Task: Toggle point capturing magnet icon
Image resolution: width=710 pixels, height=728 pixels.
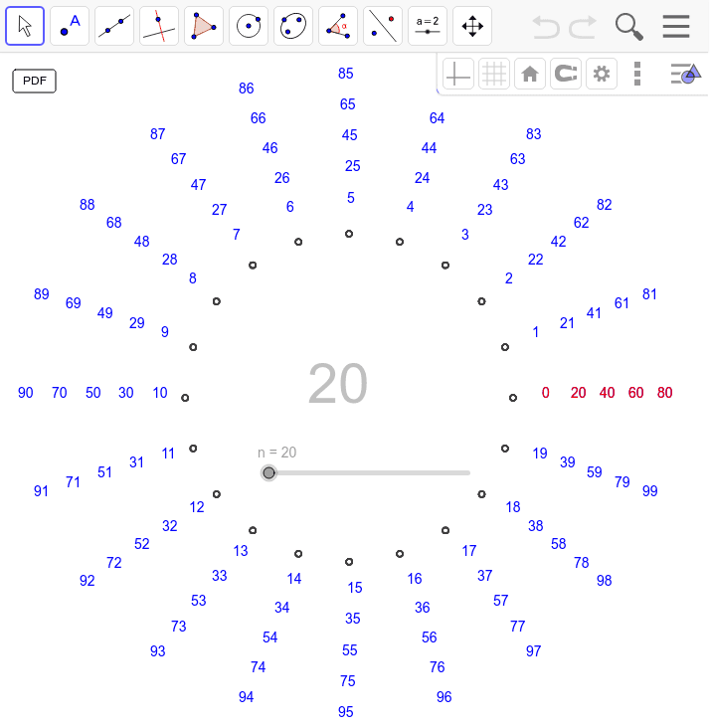Action: [566, 74]
